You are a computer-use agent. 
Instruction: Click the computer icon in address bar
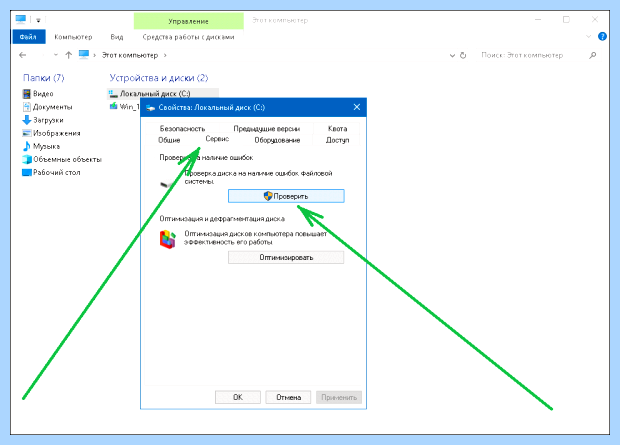click(83, 55)
